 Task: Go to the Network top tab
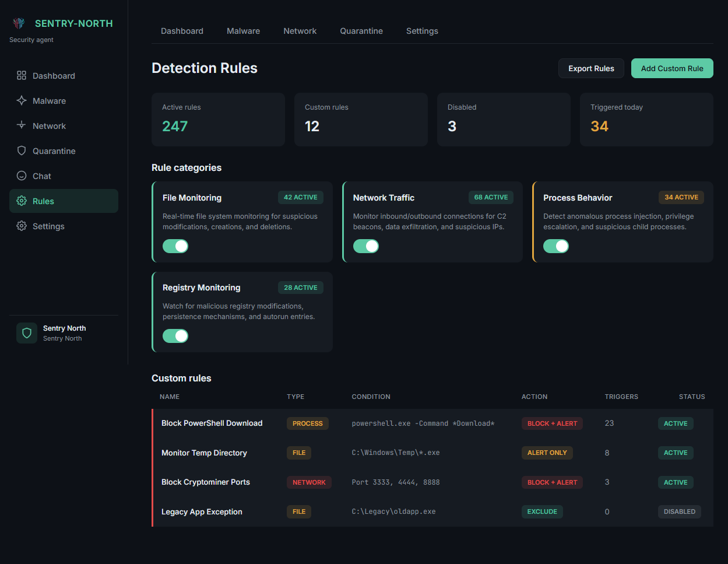300,31
